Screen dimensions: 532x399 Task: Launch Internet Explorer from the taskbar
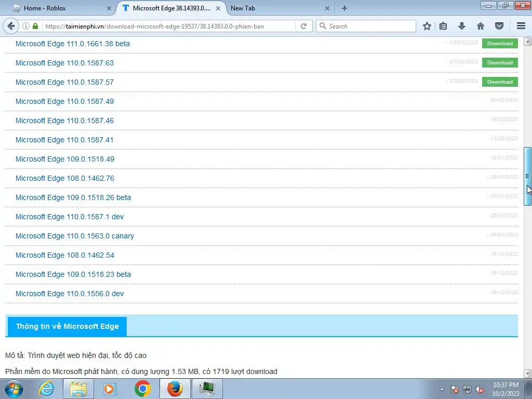coord(46,389)
